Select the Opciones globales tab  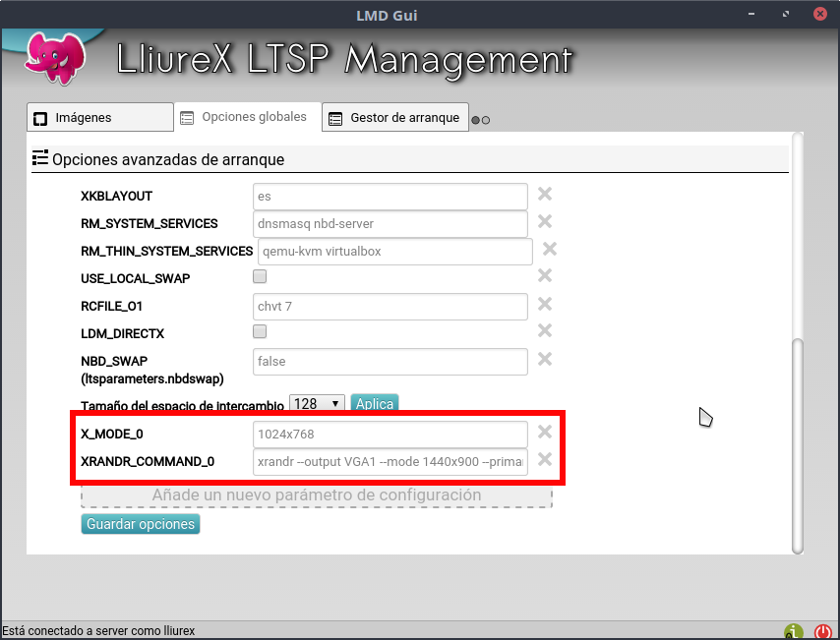click(x=246, y=117)
